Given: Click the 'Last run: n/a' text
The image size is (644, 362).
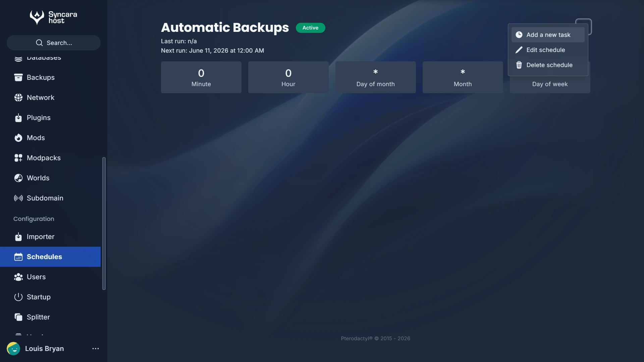Looking at the screenshot, I should (179, 41).
